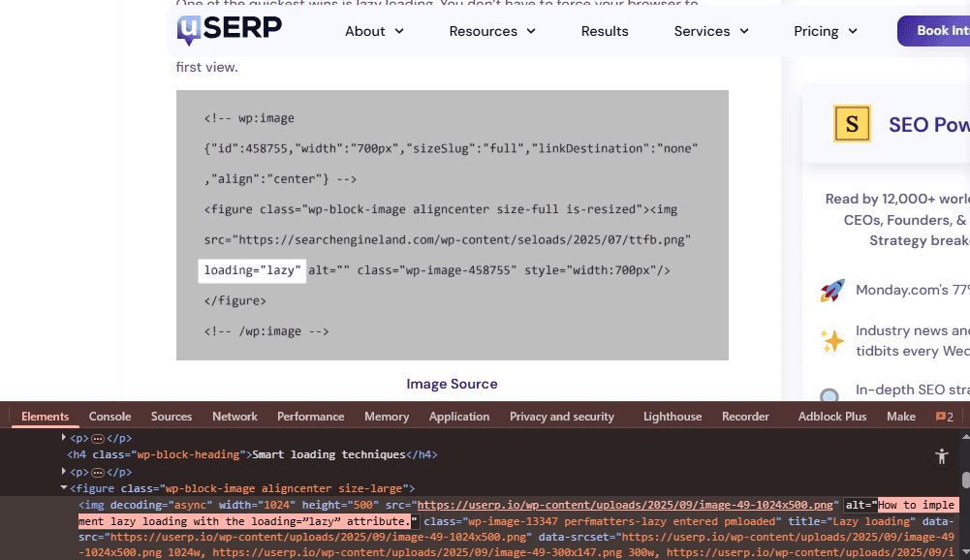
Task: Expand the p node below the h4 heading
Action: click(64, 472)
